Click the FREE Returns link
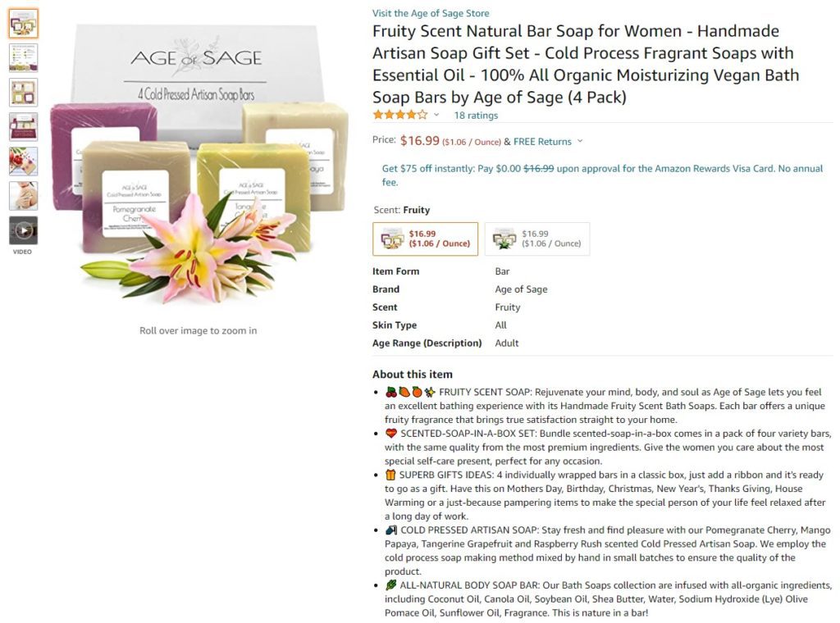Image resolution: width=840 pixels, height=623 pixels. coord(542,142)
